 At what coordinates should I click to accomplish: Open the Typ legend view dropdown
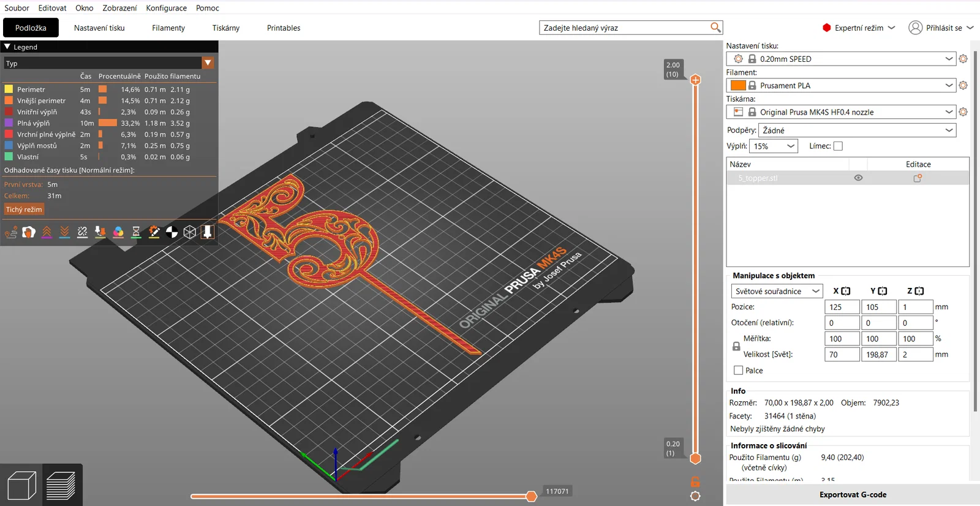coord(109,63)
